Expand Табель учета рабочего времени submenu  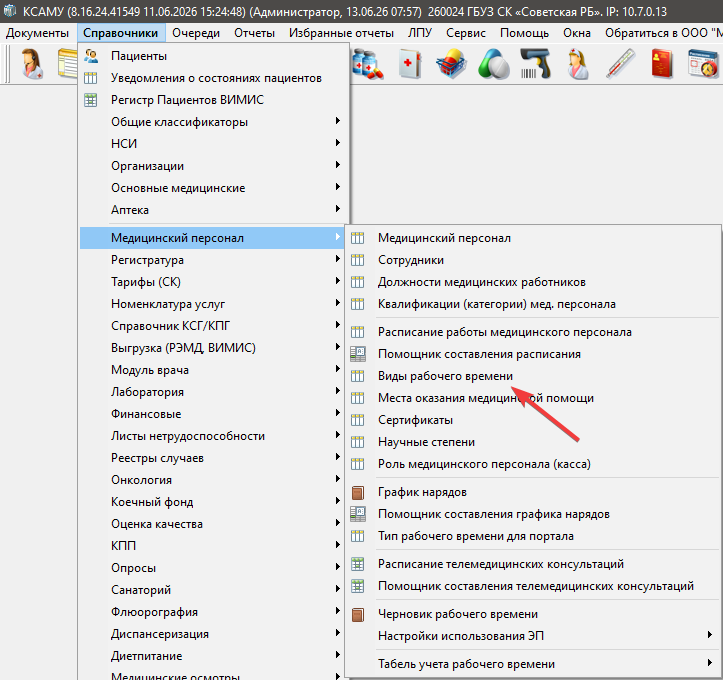coord(533,664)
